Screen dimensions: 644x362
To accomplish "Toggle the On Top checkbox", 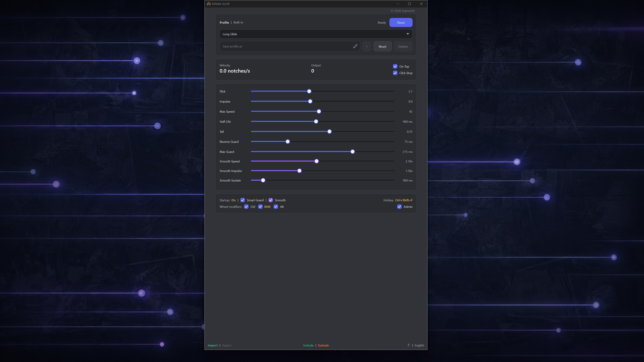I will click(395, 66).
